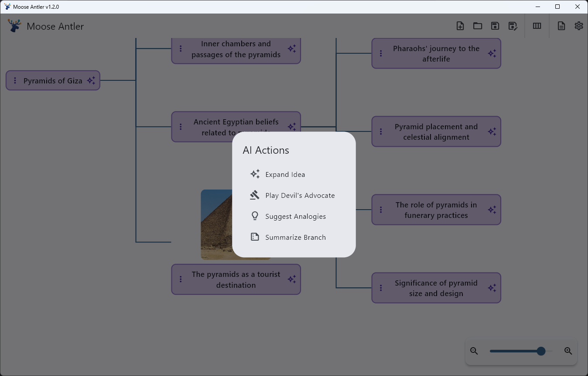Click zoom in magnifier icon
Screen dimensions: 588x376
click(568, 351)
